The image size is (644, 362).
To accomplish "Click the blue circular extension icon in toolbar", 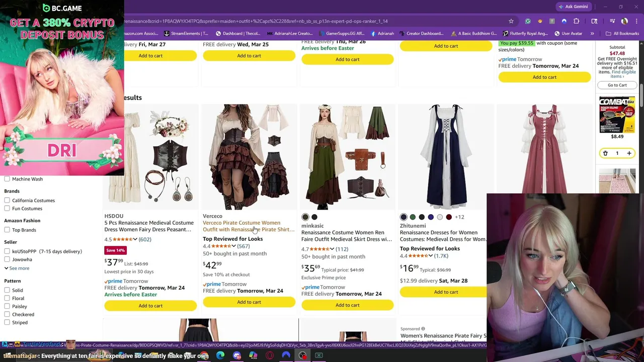I will click(x=564, y=21).
